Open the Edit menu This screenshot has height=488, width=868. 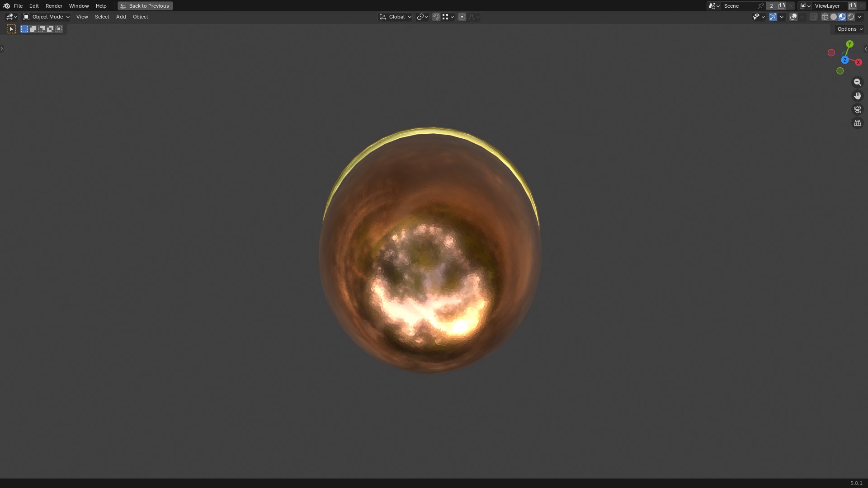pos(34,6)
